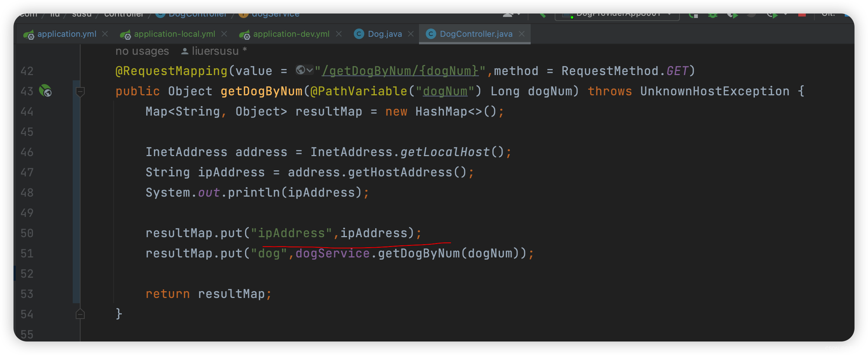Image resolution: width=868 pixels, height=355 pixels.
Task: Close the application-local.yml tab
Action: click(x=224, y=34)
